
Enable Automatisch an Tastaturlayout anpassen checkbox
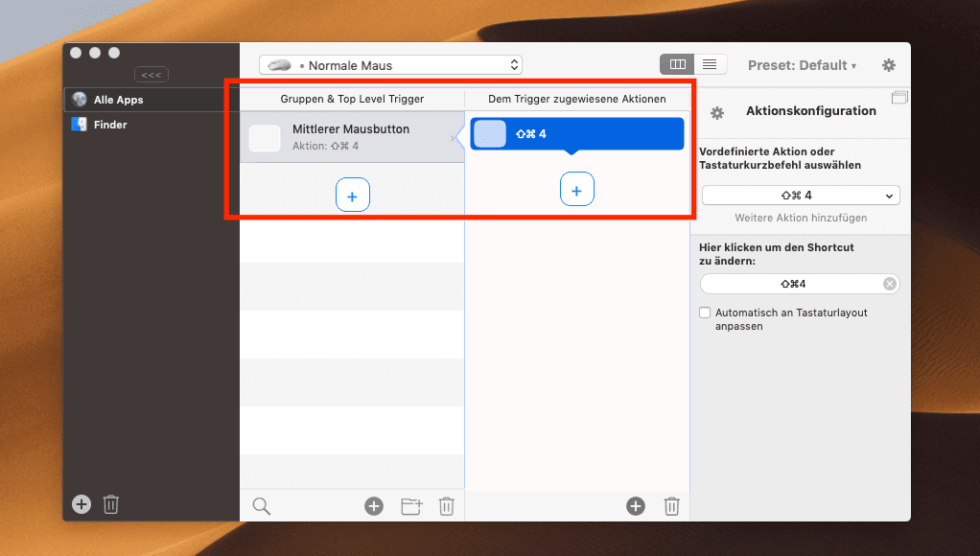(705, 313)
